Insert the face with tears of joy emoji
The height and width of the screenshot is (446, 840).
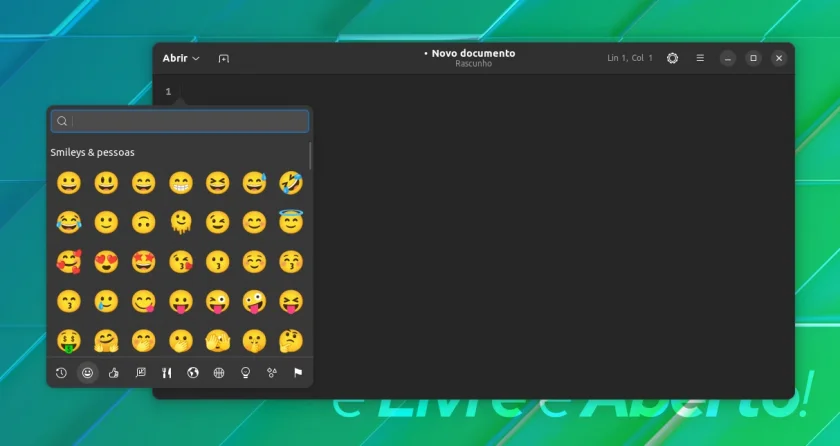click(69, 222)
